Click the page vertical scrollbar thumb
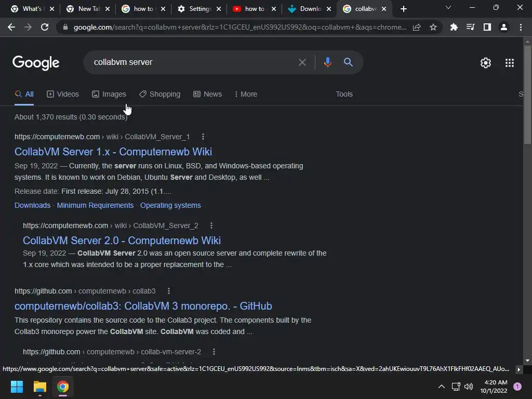Viewport: 532px width, 399px height. (x=527, y=95)
